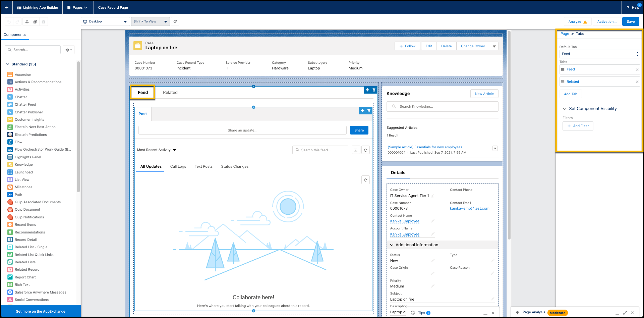
Task: Expand the Page Analysis panel
Action: [625, 313]
